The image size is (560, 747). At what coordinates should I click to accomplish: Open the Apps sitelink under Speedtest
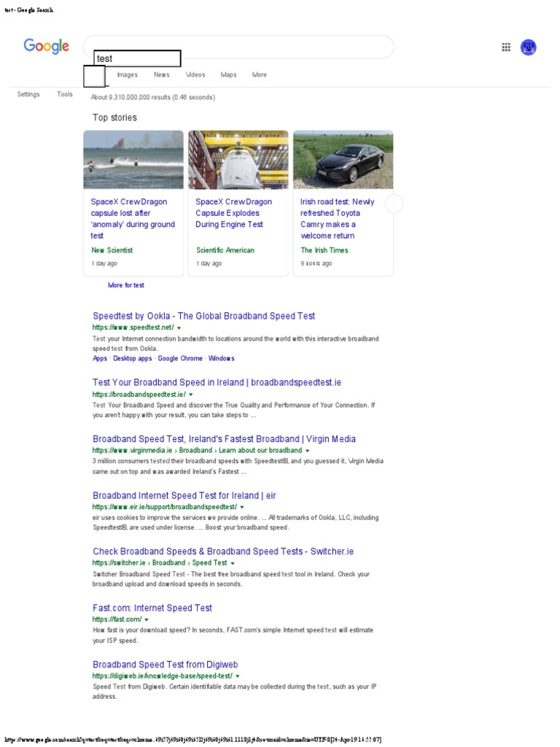tap(100, 358)
